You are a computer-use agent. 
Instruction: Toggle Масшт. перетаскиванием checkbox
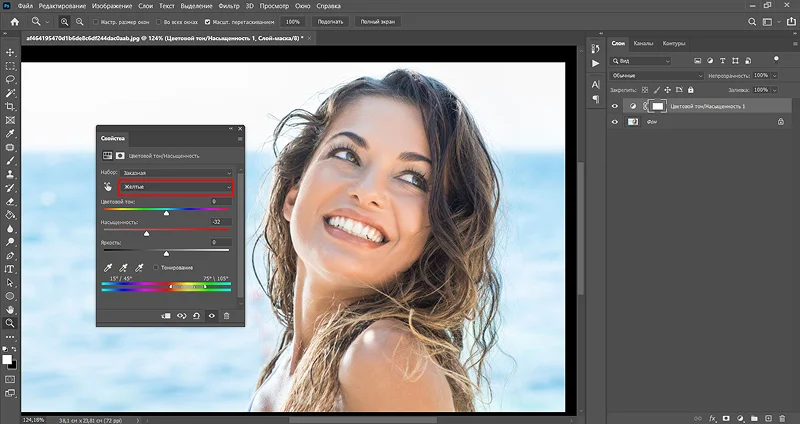tap(207, 22)
